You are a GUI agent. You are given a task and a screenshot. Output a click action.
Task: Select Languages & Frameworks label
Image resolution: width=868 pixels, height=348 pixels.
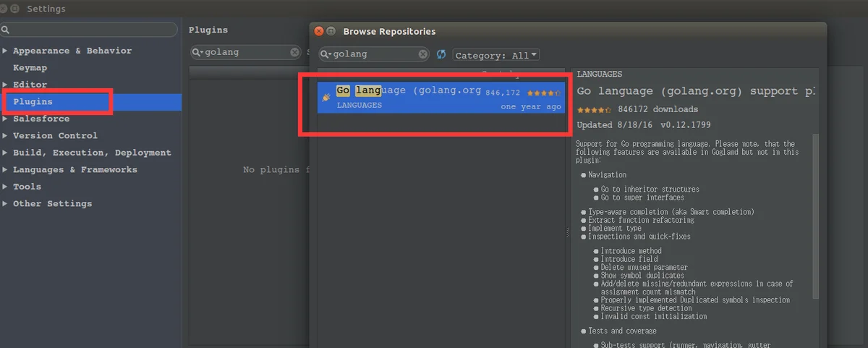tap(75, 169)
